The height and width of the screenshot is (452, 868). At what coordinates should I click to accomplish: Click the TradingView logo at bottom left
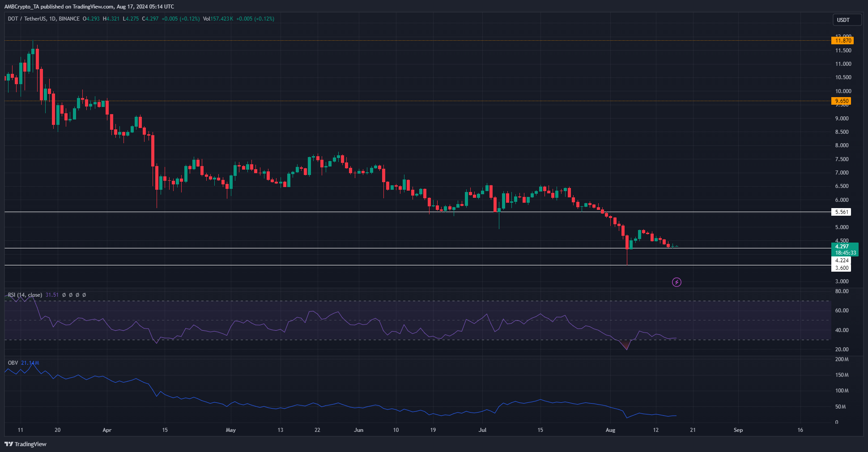(26, 444)
